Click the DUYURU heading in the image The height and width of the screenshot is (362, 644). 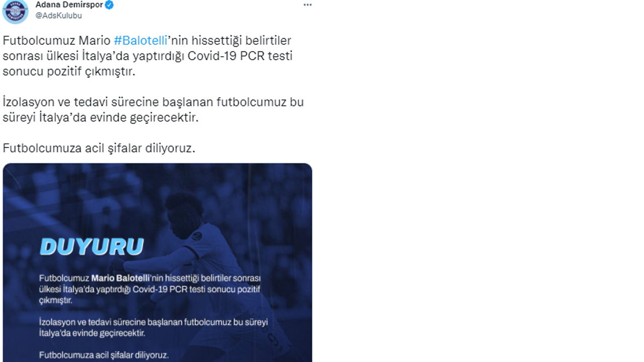click(92, 247)
